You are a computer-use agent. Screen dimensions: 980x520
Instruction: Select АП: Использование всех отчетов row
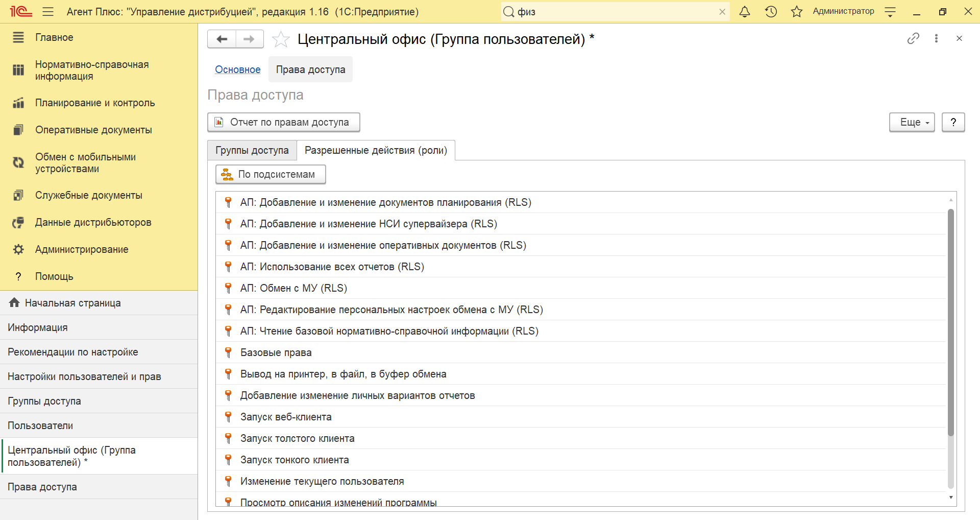[581, 267]
